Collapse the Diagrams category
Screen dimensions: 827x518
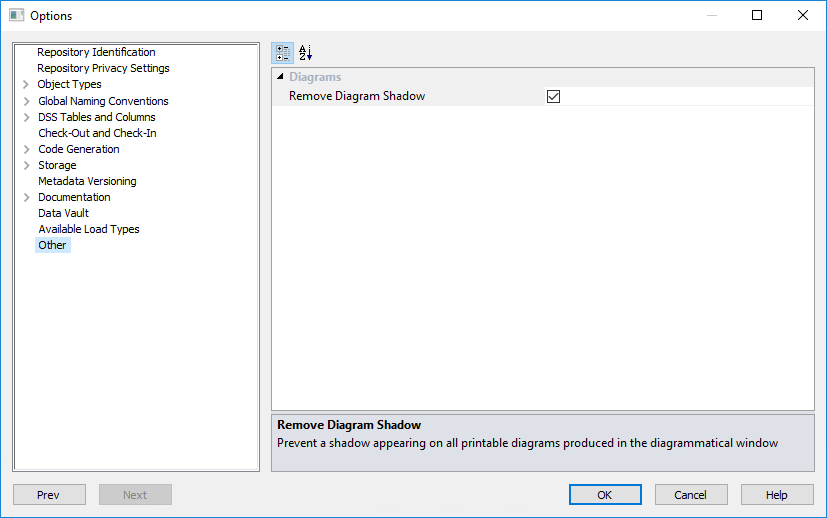[x=280, y=77]
